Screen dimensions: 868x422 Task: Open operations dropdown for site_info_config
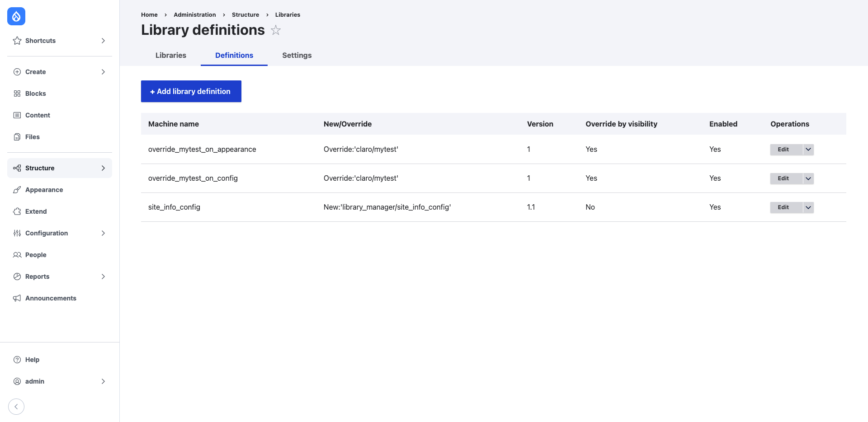(x=808, y=207)
